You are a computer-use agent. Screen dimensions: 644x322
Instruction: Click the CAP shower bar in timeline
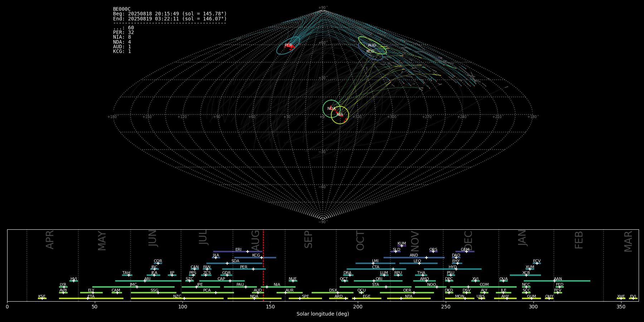pos(222,281)
